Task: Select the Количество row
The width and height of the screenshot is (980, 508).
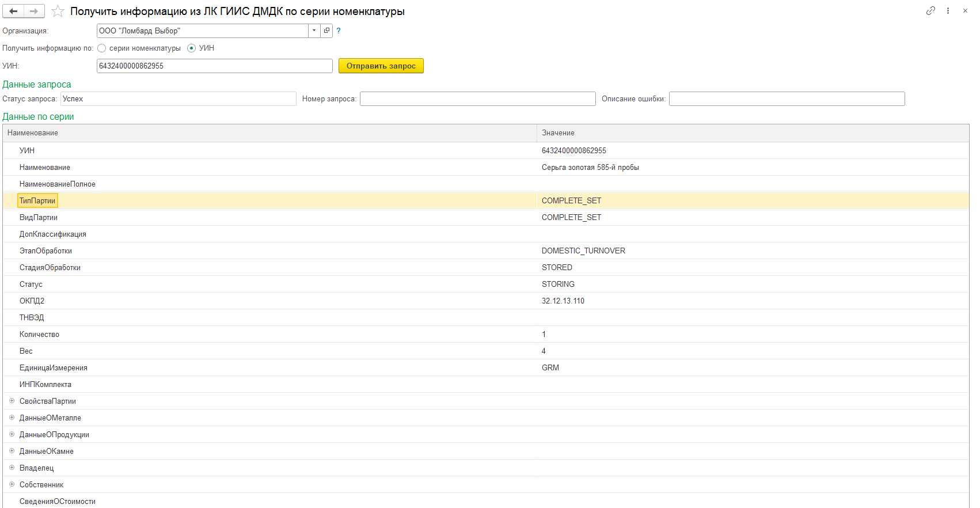Action: 486,334
